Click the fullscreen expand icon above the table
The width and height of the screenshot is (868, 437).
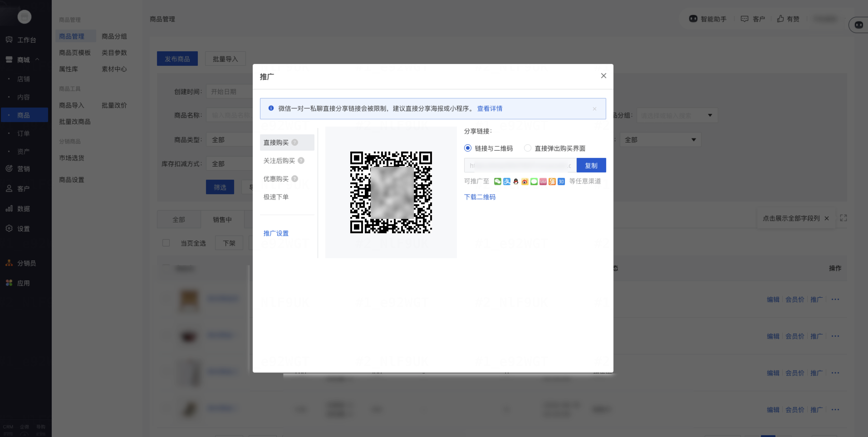pyautogui.click(x=843, y=218)
